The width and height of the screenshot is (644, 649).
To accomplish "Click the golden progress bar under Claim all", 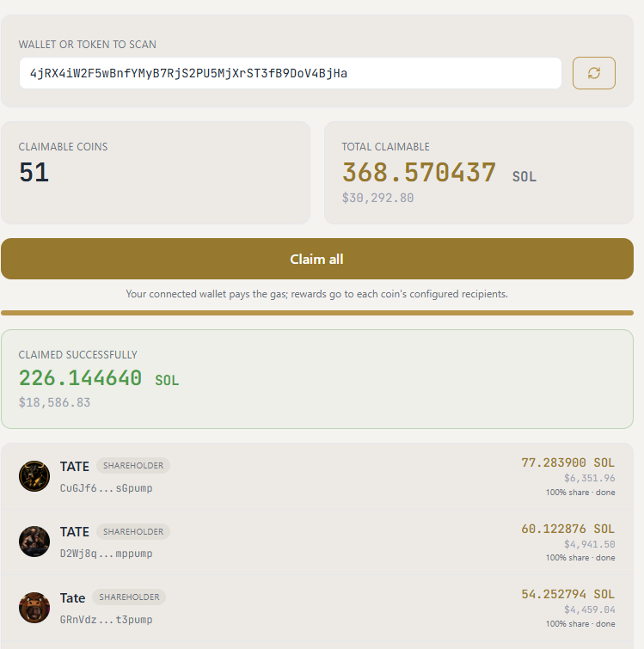I will (317, 313).
